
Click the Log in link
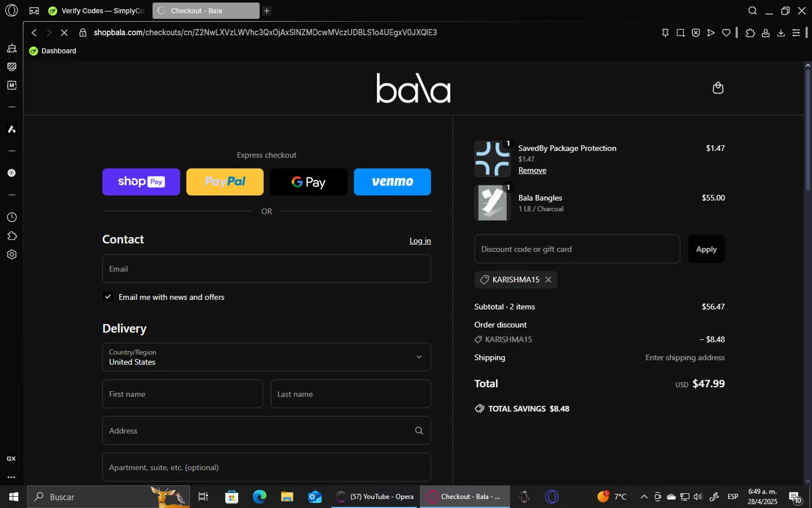point(420,241)
